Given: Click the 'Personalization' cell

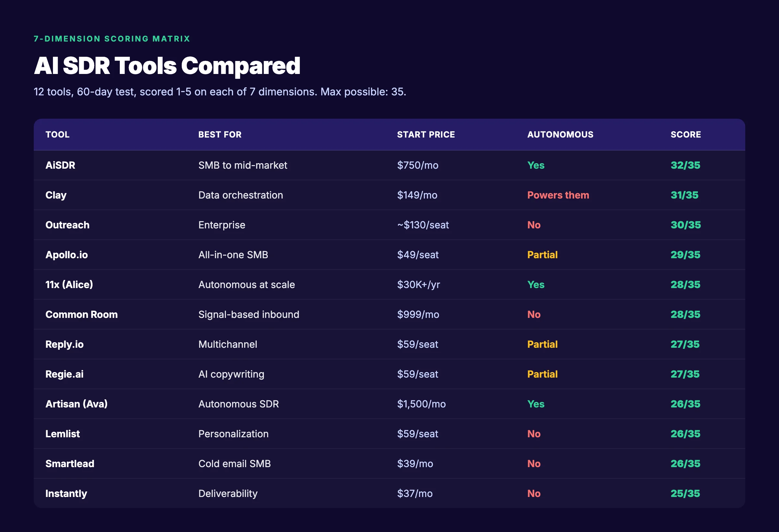Looking at the screenshot, I should (x=234, y=434).
